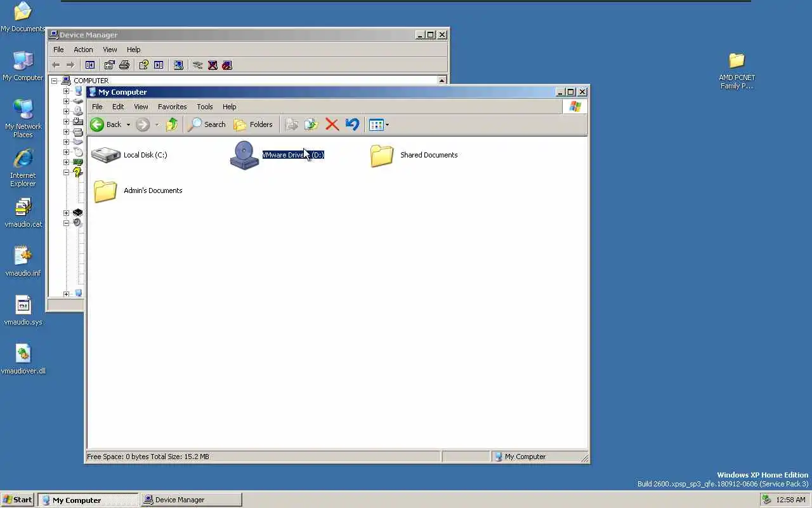Click Scan for hardware changes icon
812x508 pixels.
point(178,65)
